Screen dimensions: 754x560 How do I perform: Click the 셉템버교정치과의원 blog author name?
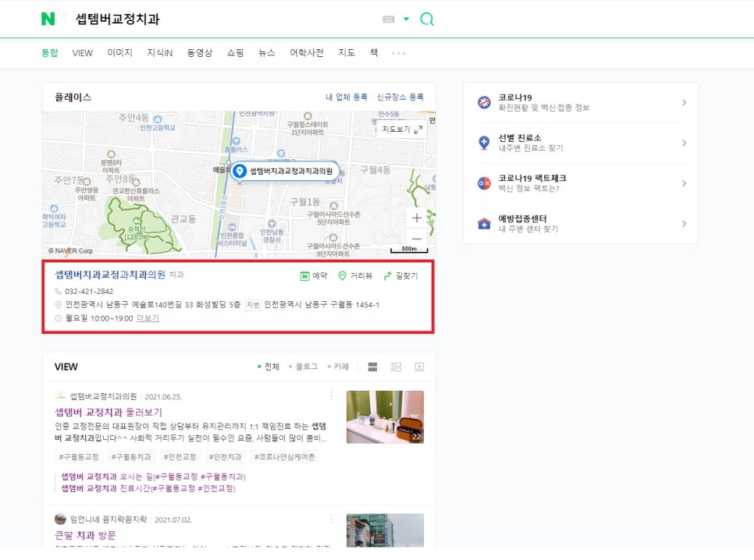[x=103, y=396]
